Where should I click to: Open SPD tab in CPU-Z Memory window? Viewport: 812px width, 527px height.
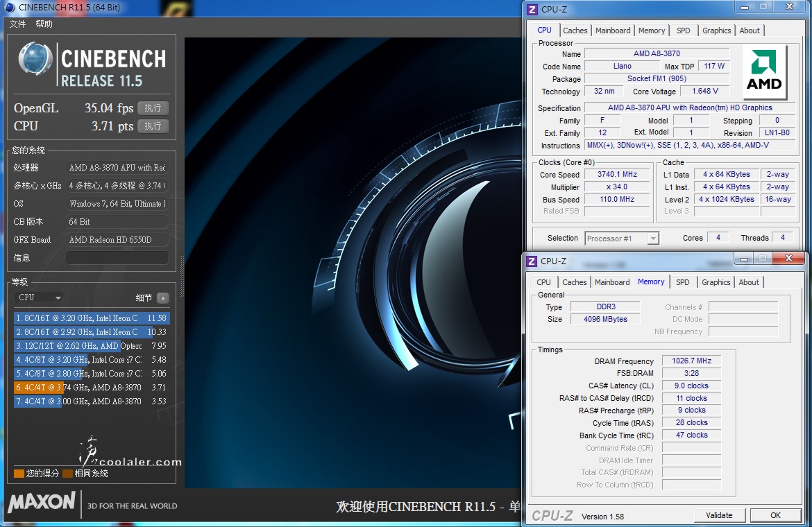[683, 282]
